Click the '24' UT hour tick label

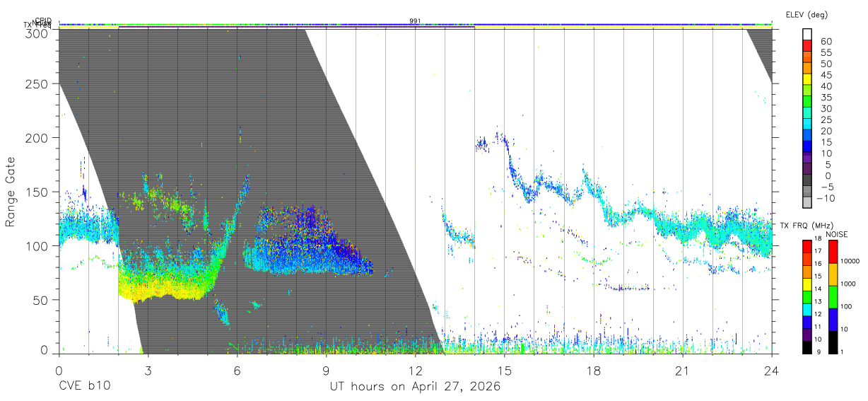point(771,371)
